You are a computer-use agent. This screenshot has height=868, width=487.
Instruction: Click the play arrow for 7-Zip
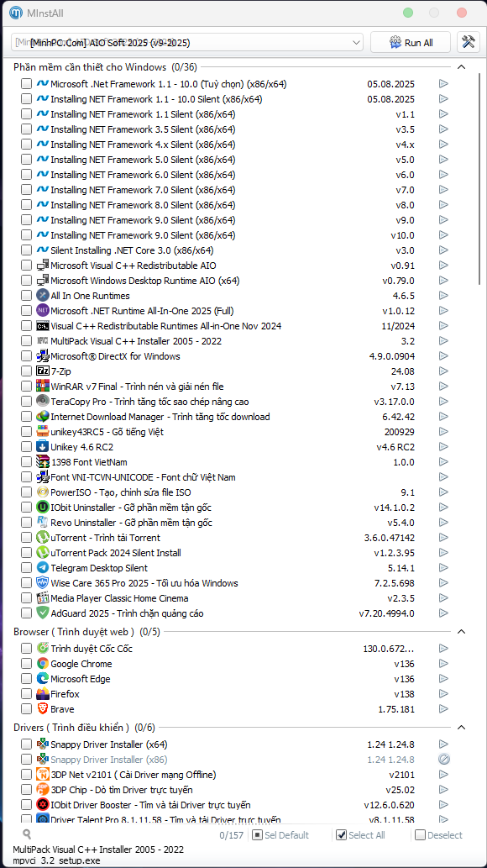(x=443, y=371)
